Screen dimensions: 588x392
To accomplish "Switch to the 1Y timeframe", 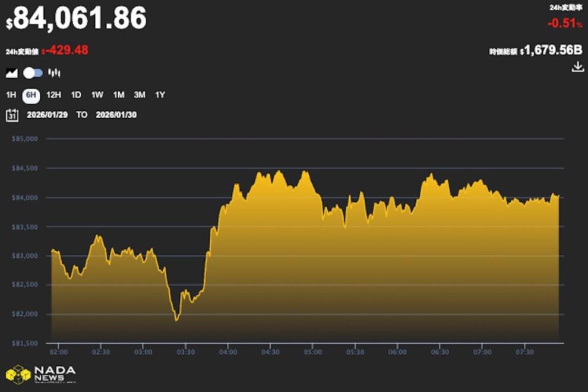I will (159, 94).
